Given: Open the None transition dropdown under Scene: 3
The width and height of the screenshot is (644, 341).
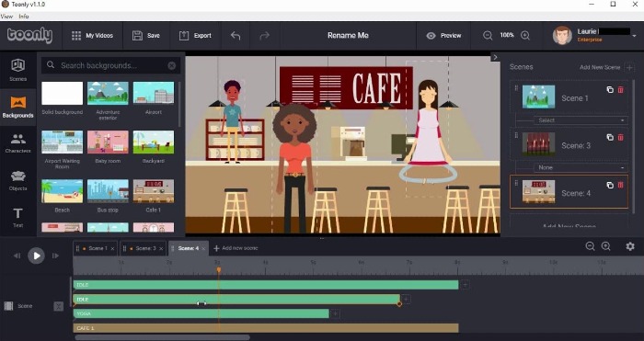Looking at the screenshot, I should click(x=581, y=167).
